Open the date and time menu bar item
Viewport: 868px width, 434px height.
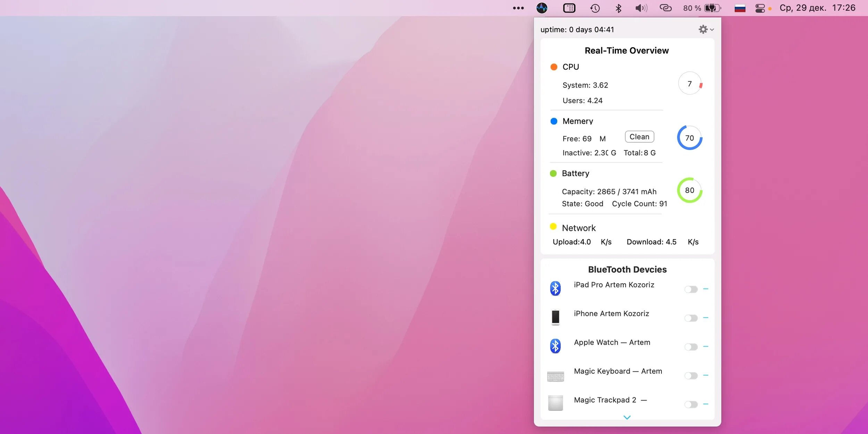[817, 8]
